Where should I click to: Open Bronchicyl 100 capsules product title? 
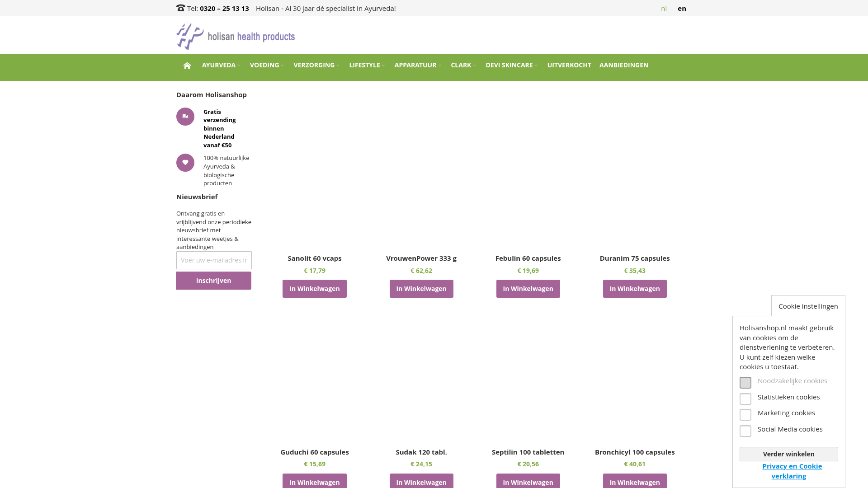[635, 452]
